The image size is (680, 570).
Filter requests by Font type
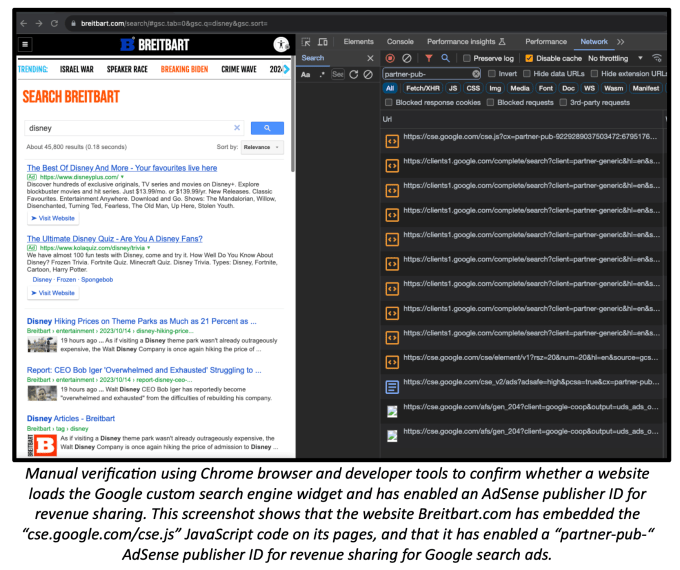click(546, 88)
